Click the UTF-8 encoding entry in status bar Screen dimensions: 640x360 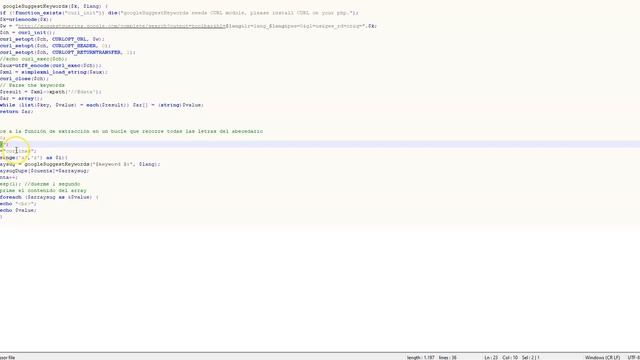click(633, 358)
